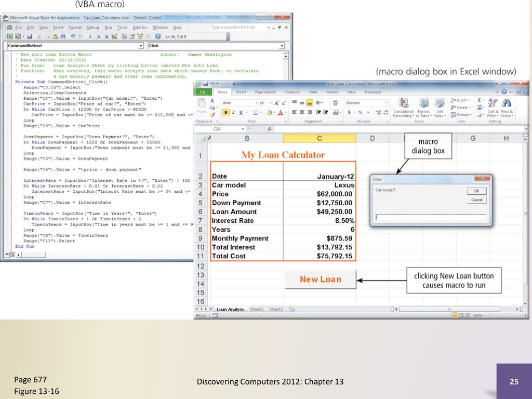Screen dimensions: 532x399
Task: Open the General number format dropdown
Action: (387, 103)
